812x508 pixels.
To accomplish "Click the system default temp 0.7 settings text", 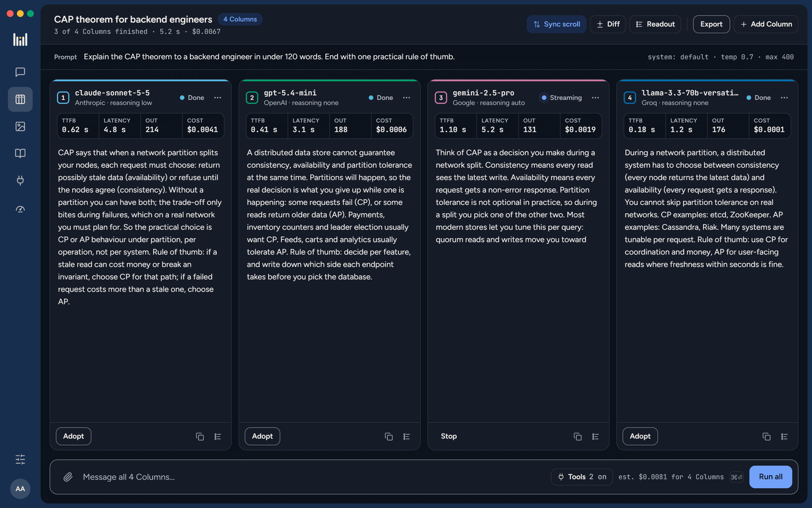I will coord(721,57).
